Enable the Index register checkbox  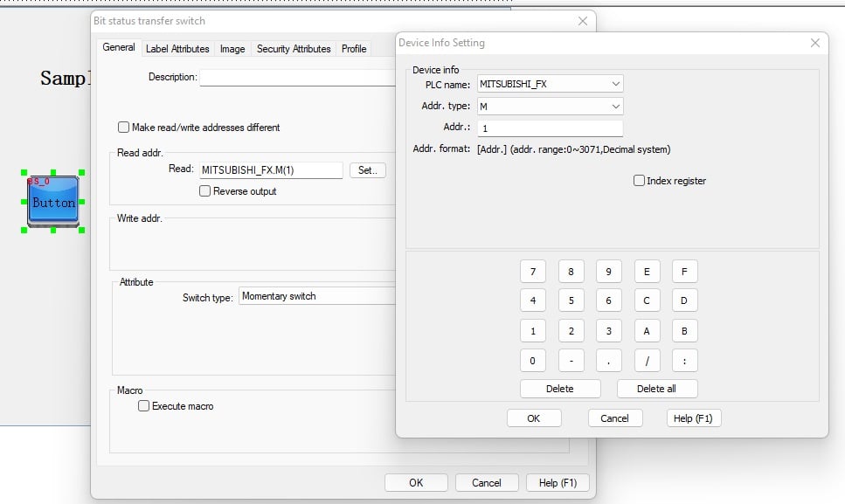(639, 180)
